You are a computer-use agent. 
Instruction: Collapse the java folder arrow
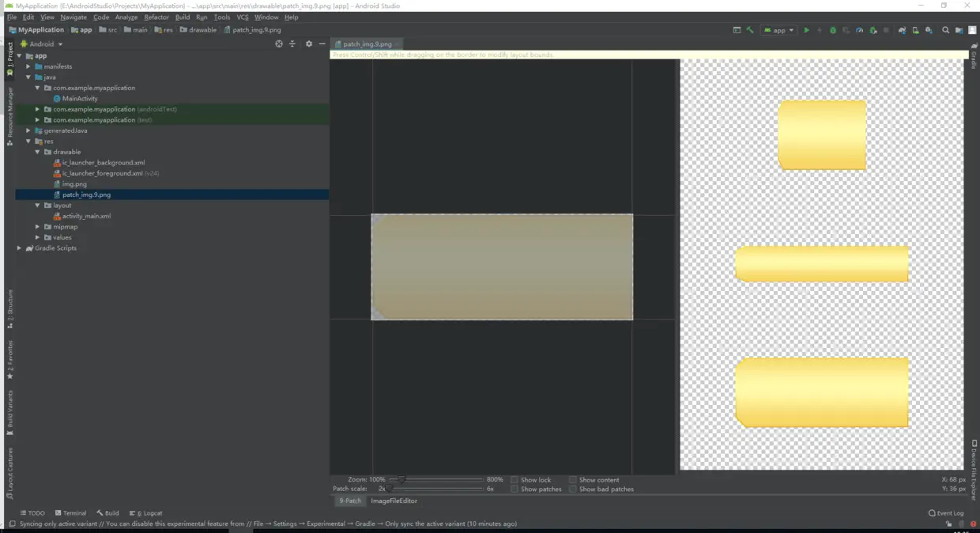(28, 77)
